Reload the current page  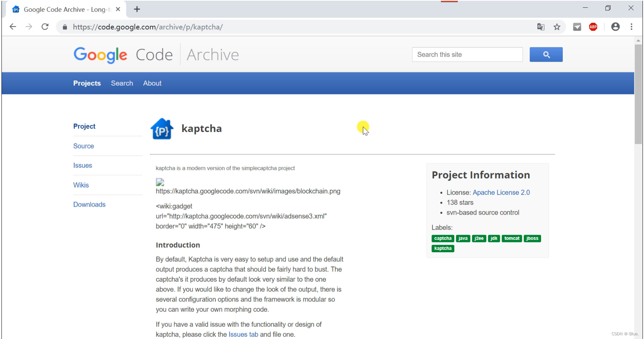pyautogui.click(x=45, y=27)
